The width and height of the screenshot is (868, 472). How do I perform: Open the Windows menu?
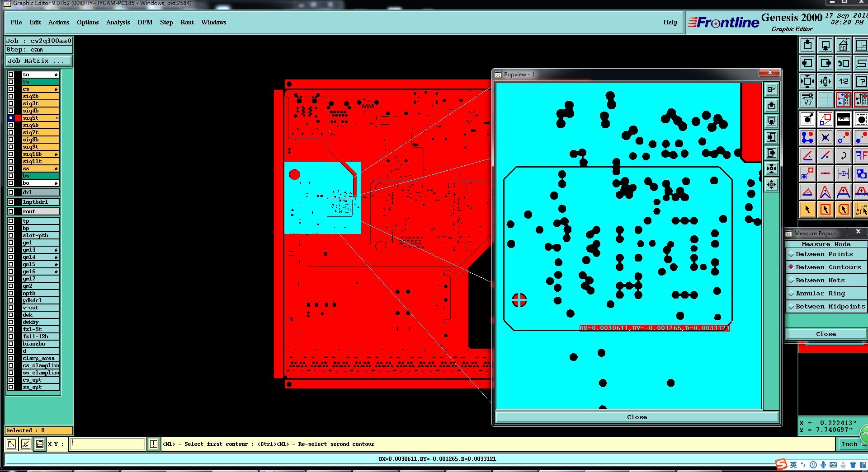(213, 22)
